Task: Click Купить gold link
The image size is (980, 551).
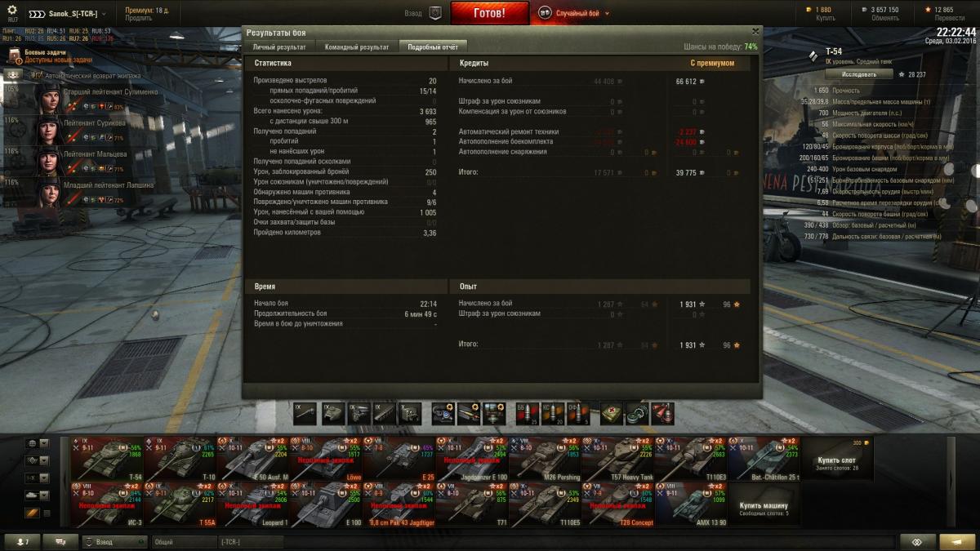Action: (x=825, y=18)
